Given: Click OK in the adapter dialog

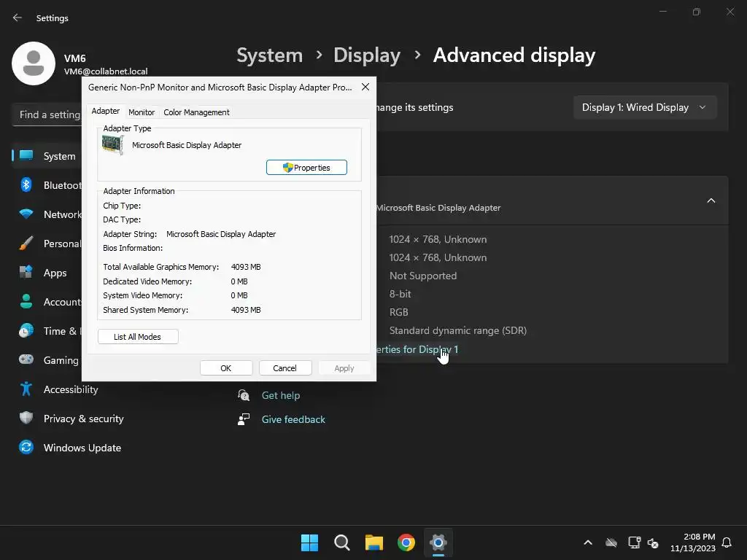Looking at the screenshot, I should (226, 368).
